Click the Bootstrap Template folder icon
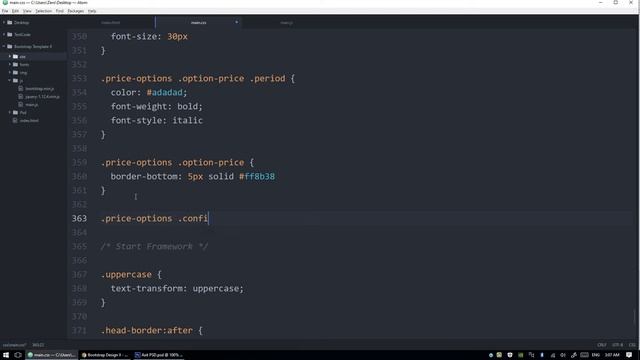The image size is (640, 360). coord(10,47)
